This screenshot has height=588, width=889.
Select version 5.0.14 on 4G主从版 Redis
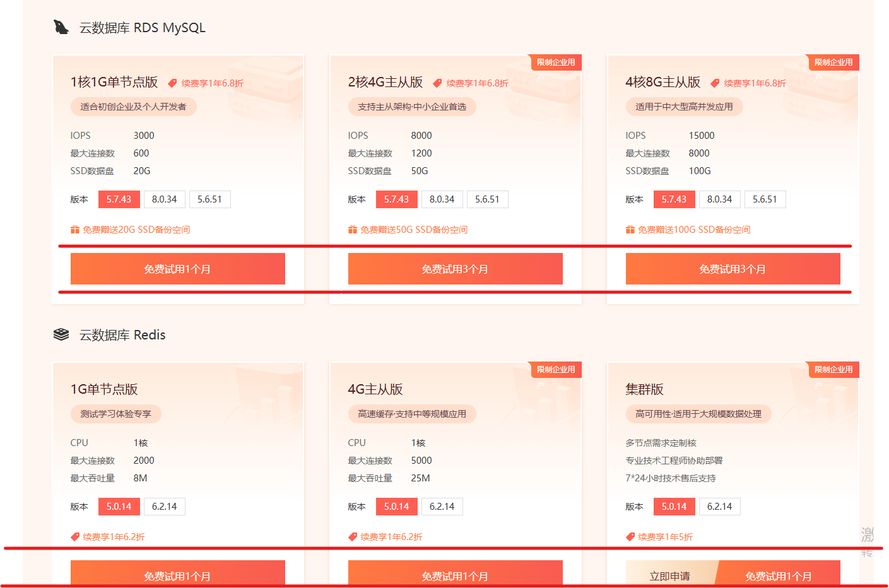coord(397,507)
